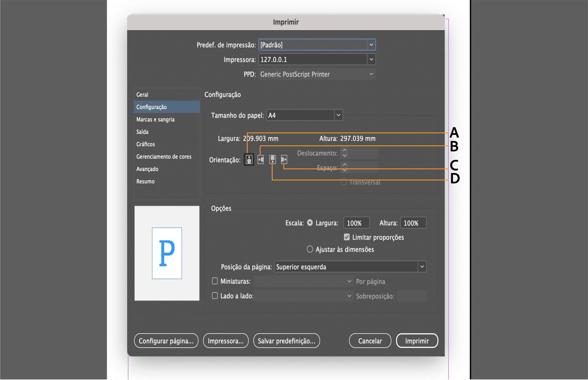This screenshot has width=588, height=380.
Task: Select the Ajustar às dimensões radio button
Action: [310, 249]
